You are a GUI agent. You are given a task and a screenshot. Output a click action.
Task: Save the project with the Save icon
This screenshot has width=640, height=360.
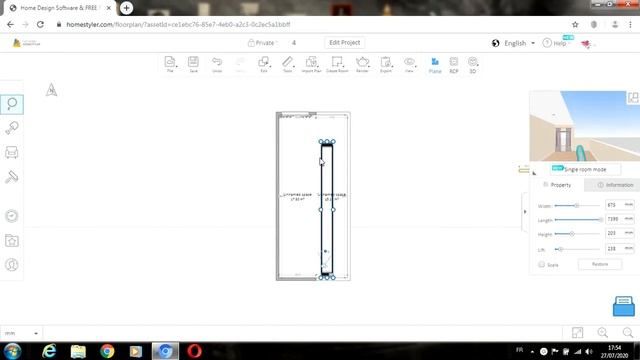tap(193, 64)
